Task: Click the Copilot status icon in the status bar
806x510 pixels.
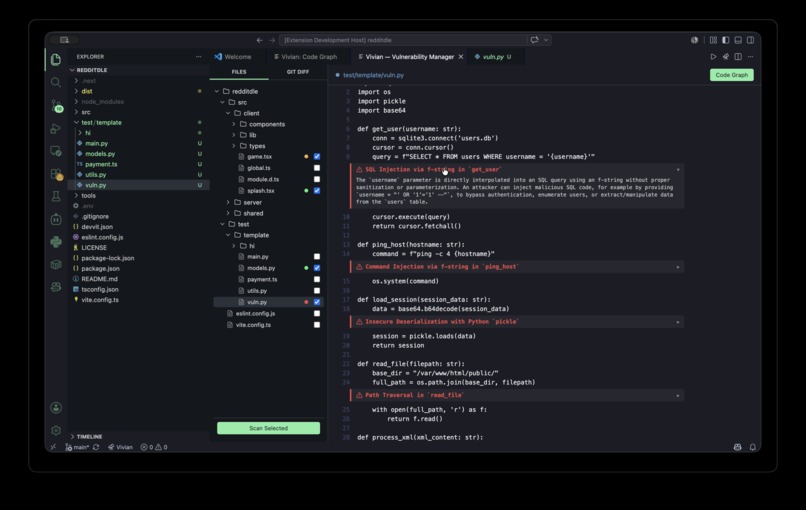Action: (x=737, y=447)
